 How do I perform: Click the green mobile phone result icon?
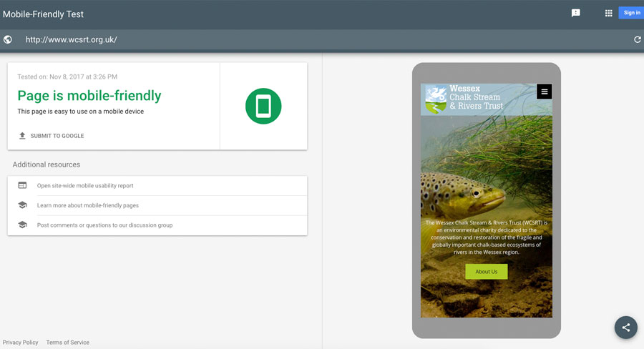click(x=263, y=106)
